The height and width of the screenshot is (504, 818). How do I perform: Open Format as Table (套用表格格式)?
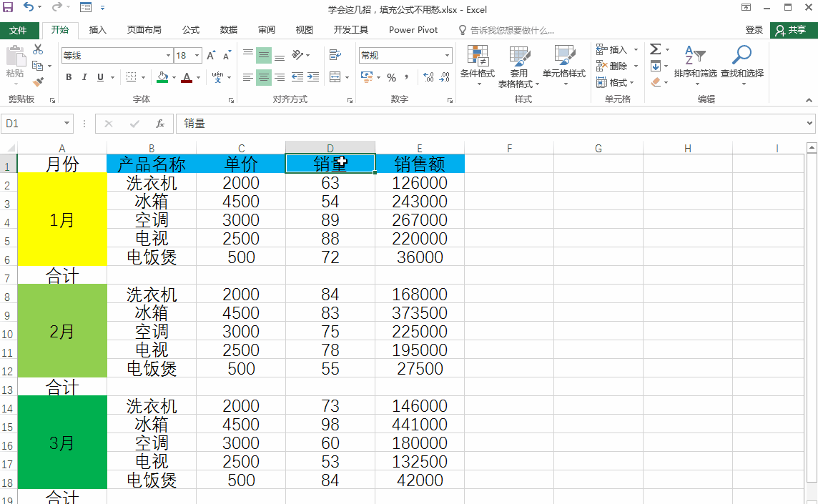(518, 66)
